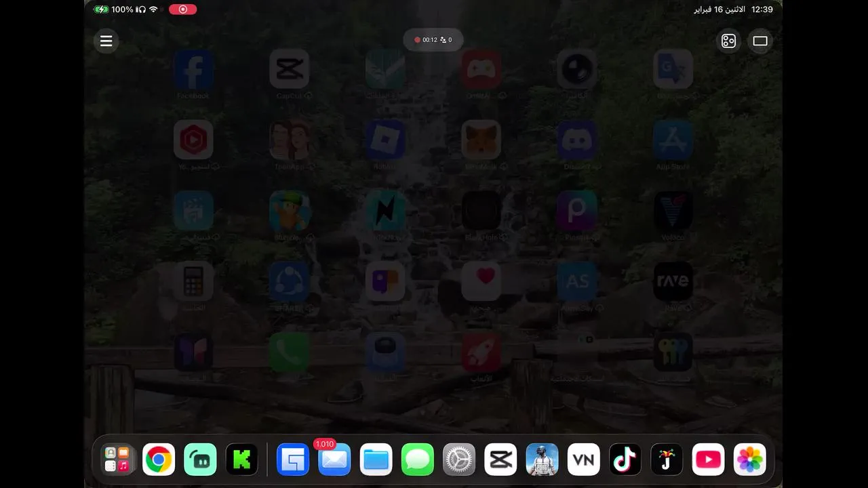Image resolution: width=868 pixels, height=488 pixels.
Task: Open the Settings gear in the dock
Action: 459,460
